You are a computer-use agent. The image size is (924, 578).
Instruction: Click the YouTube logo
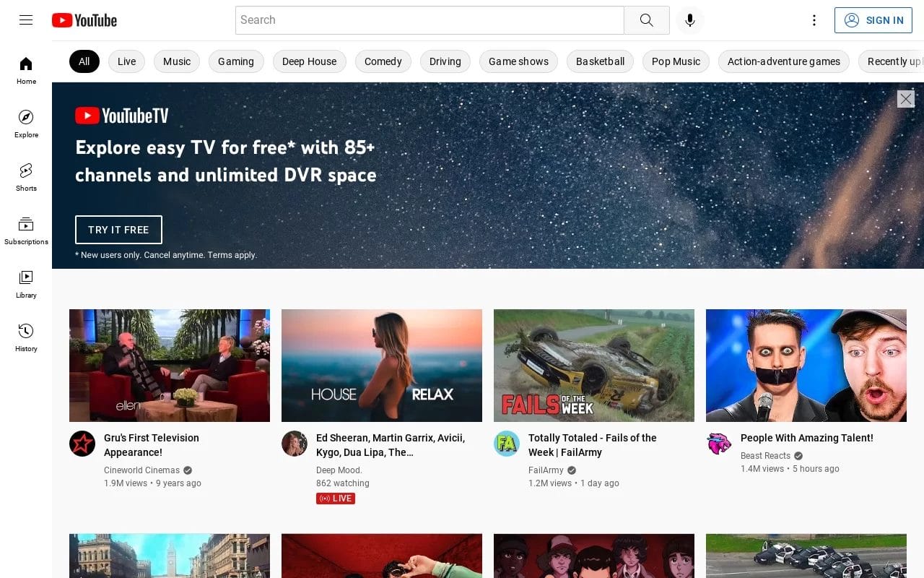84,20
